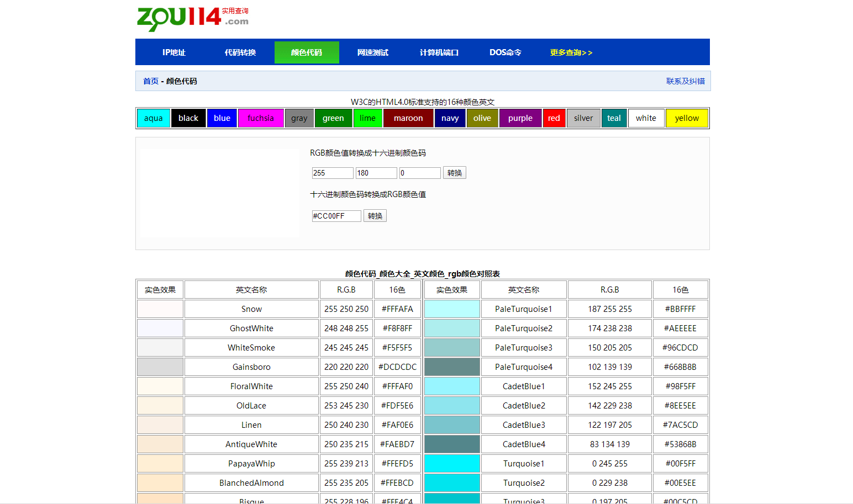Select the maroon color swatch
The height and width of the screenshot is (504, 853).
pyautogui.click(x=408, y=118)
